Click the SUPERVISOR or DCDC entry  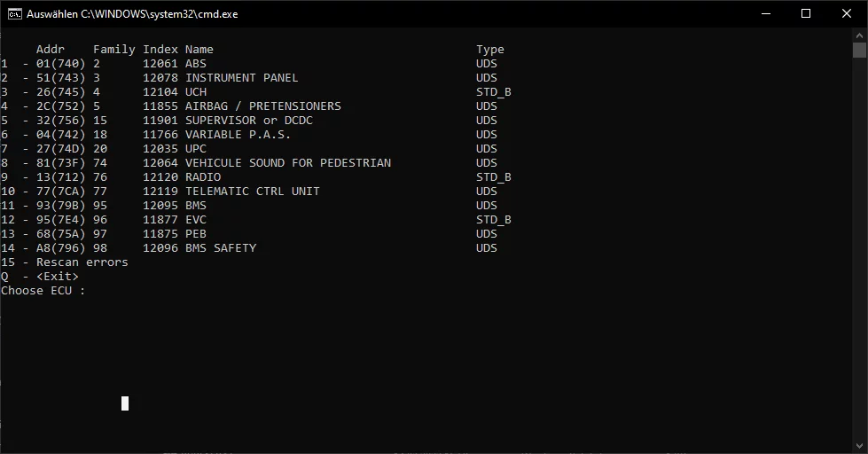(x=248, y=121)
